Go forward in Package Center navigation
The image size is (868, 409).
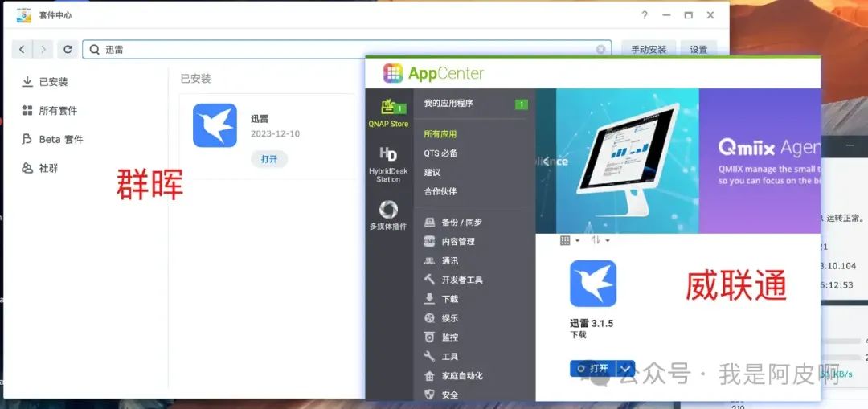43,49
